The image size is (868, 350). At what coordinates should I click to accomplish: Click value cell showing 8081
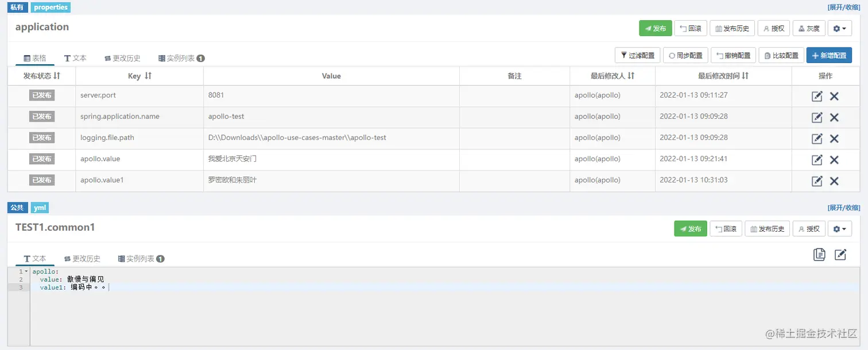(331, 96)
